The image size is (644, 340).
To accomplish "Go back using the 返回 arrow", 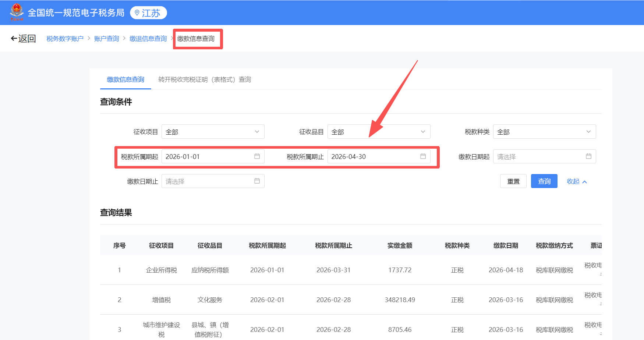I will tap(23, 39).
